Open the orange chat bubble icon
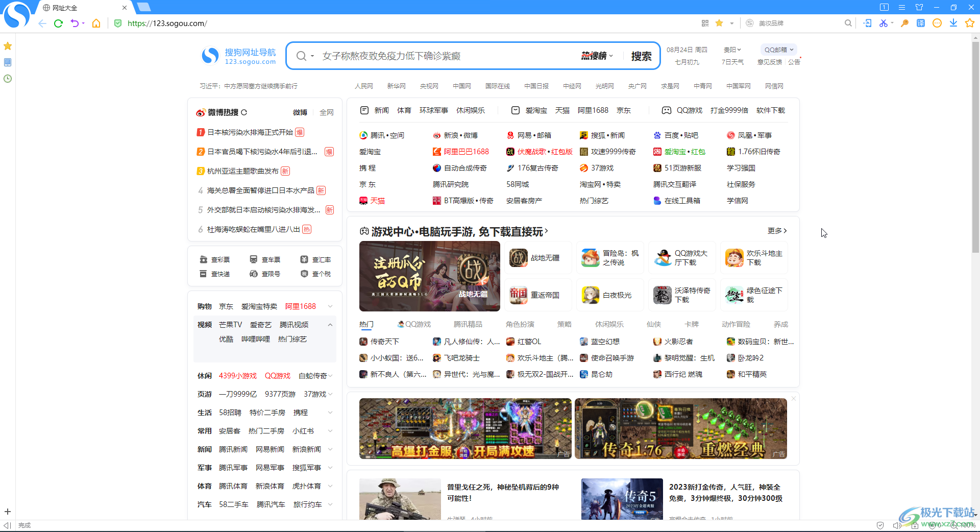The width and height of the screenshot is (980, 532). (x=937, y=23)
